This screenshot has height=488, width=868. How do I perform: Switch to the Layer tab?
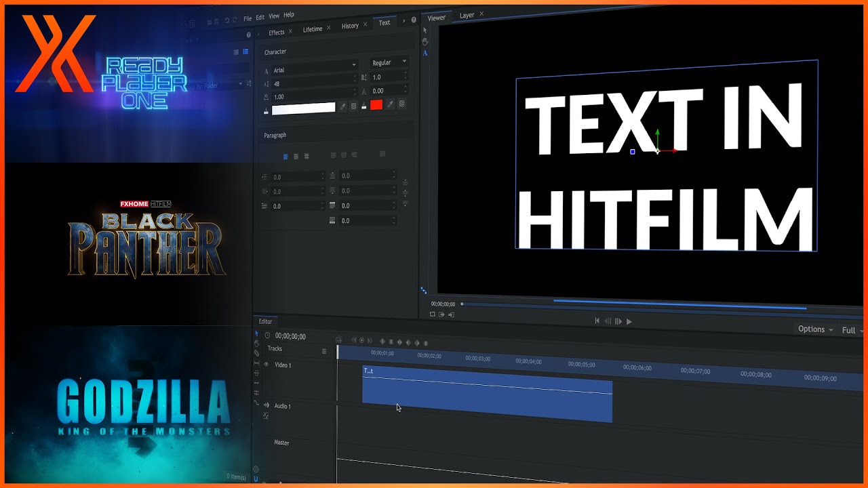point(467,15)
